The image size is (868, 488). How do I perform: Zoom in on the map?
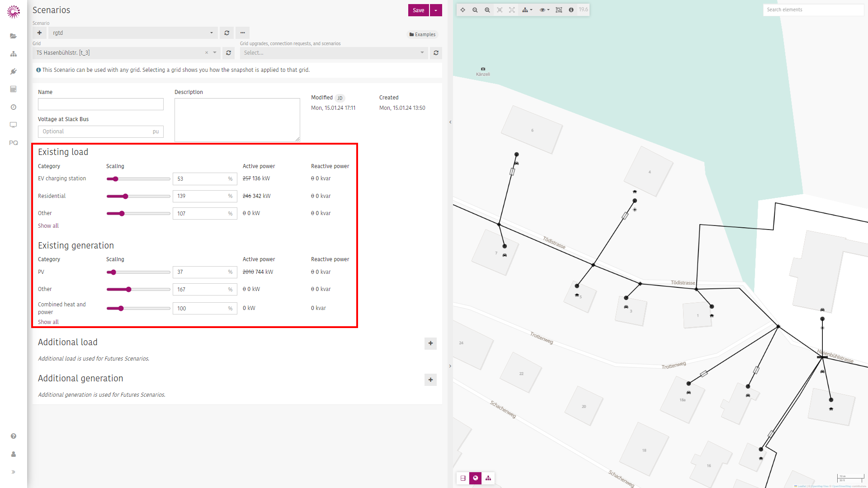(x=487, y=10)
